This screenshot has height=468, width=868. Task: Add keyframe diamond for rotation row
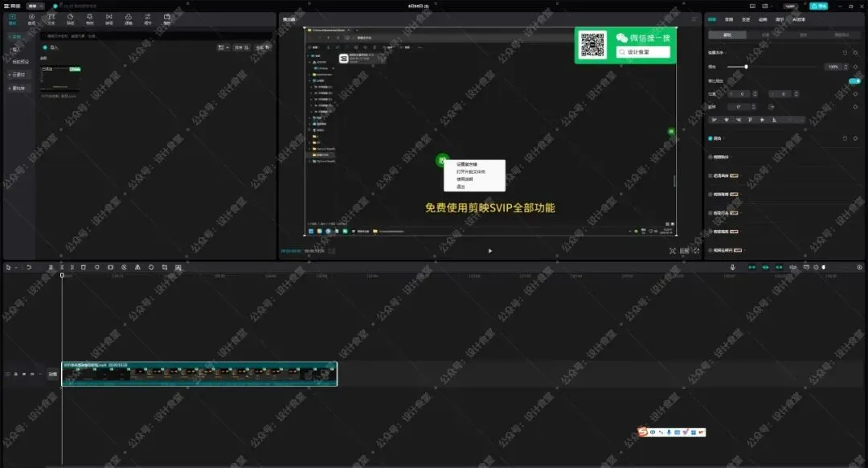pyautogui.click(x=855, y=107)
